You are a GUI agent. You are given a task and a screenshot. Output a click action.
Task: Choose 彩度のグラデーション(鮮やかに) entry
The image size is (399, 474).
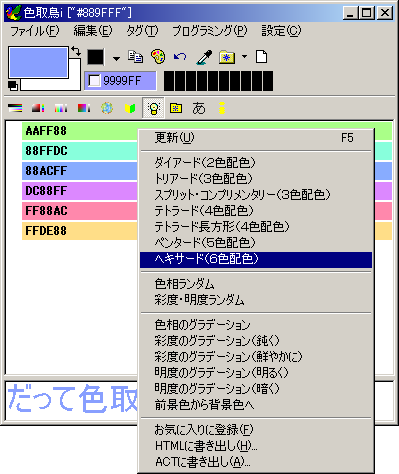256,357
